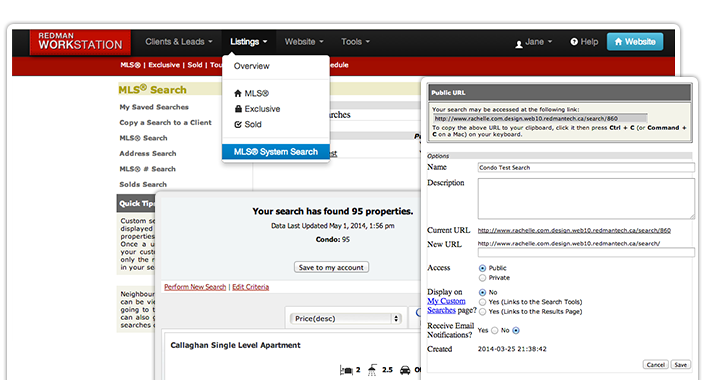Open the Listings dropdown menu

(x=248, y=42)
